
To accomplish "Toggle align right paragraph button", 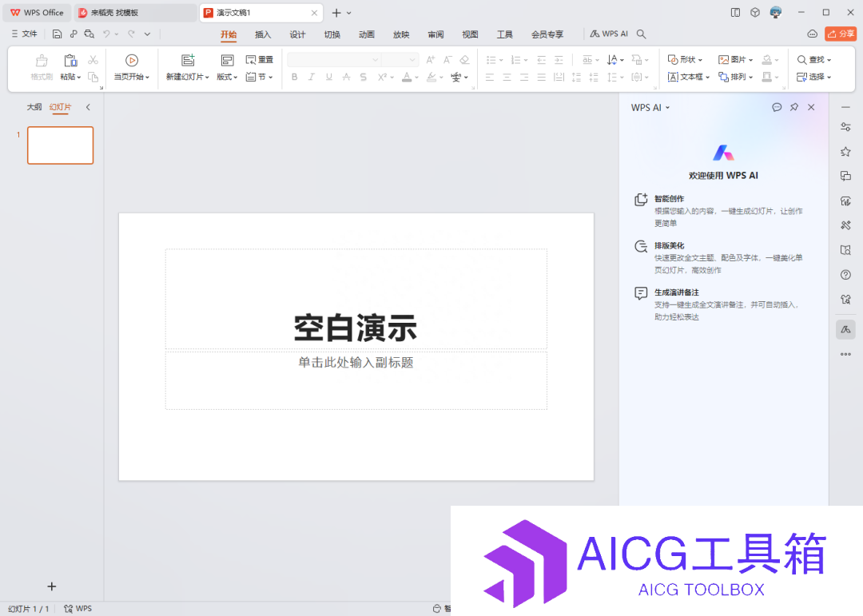I will click(524, 77).
